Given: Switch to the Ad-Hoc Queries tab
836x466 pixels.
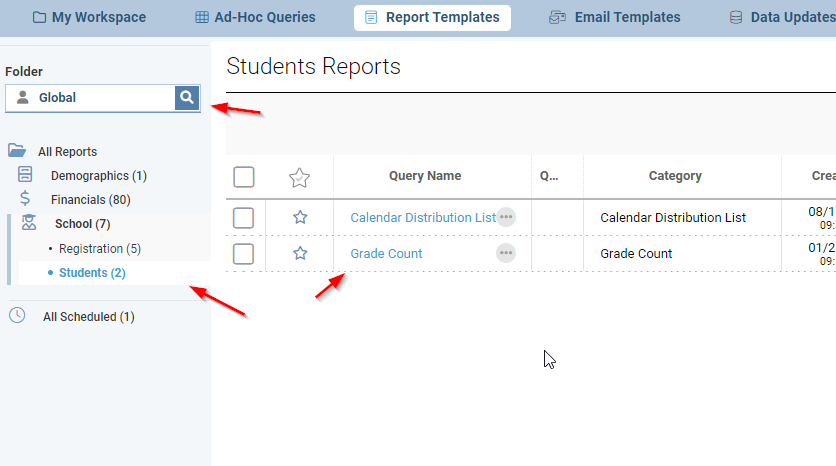Looking at the screenshot, I should pyautogui.click(x=255, y=18).
